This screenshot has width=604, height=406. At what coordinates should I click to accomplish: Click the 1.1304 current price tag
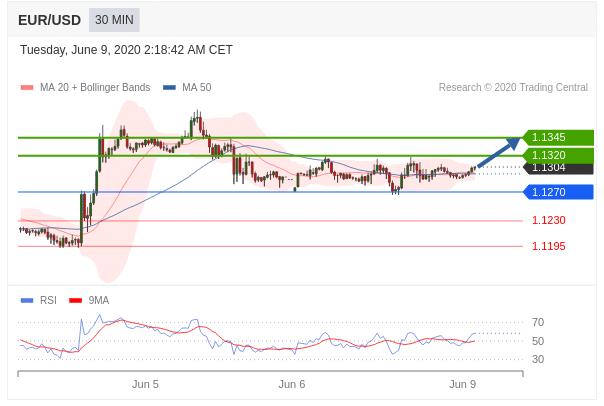point(558,168)
